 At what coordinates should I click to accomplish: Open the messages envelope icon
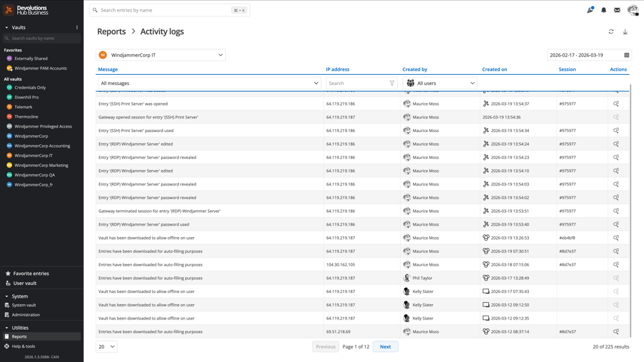pyautogui.click(x=617, y=10)
